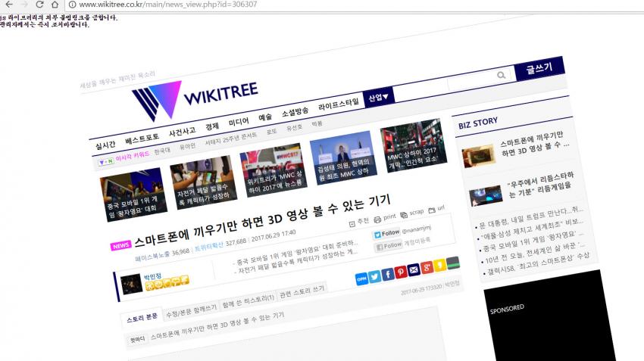Select the 유아인 trending keyword
This screenshot has height=361, width=644.
pos(187,146)
